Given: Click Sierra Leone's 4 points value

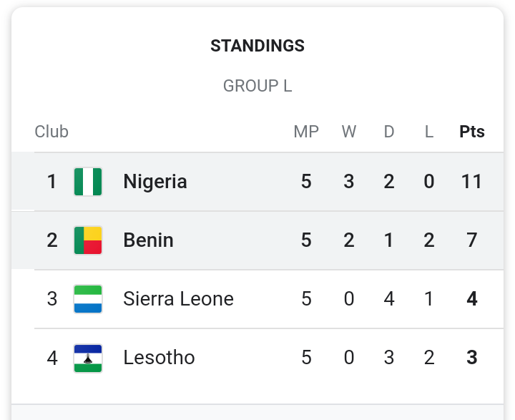Looking at the screenshot, I should [472, 299].
